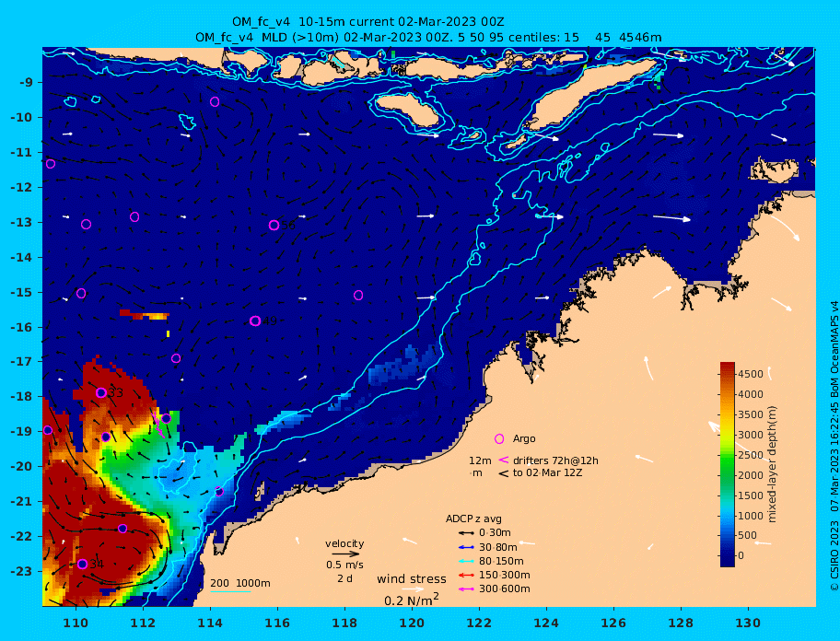Click the title line '10-15m current 02-Mar-2023 00Z'
The image size is (840, 641).
(368, 22)
